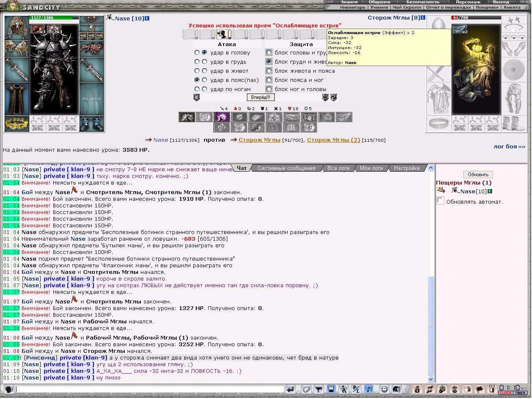Switch to the 'Системные сообщения' tab
The image size is (532, 399).
point(286,168)
